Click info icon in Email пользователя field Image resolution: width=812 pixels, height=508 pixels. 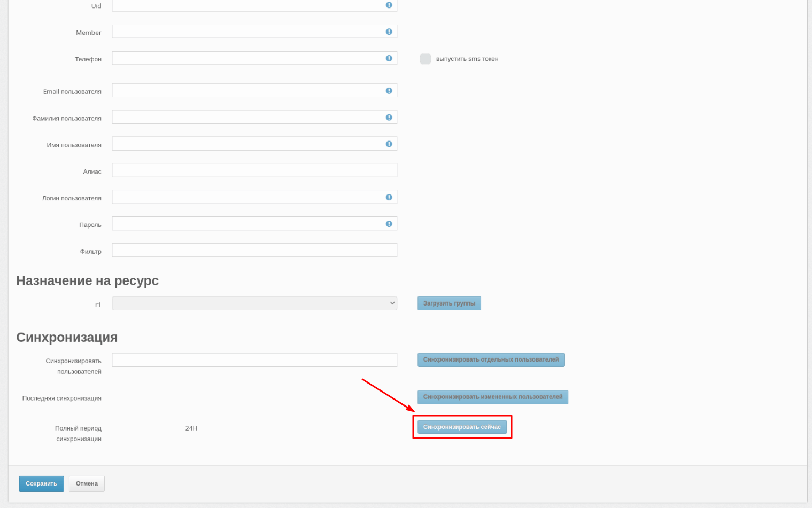389,91
